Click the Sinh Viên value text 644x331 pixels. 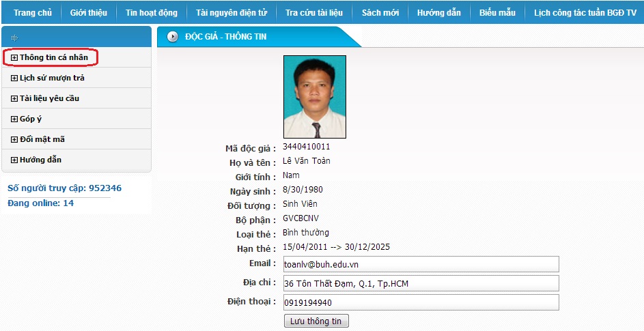coord(300,204)
